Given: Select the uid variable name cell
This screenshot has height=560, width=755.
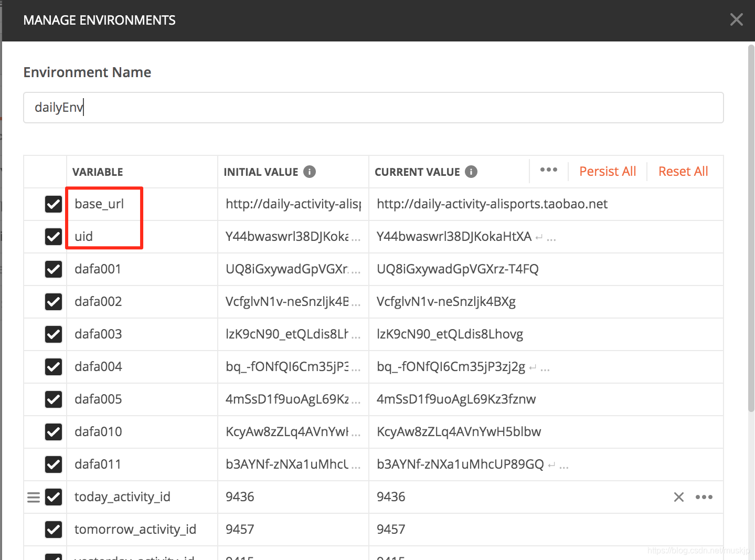Looking at the screenshot, I should point(142,237).
